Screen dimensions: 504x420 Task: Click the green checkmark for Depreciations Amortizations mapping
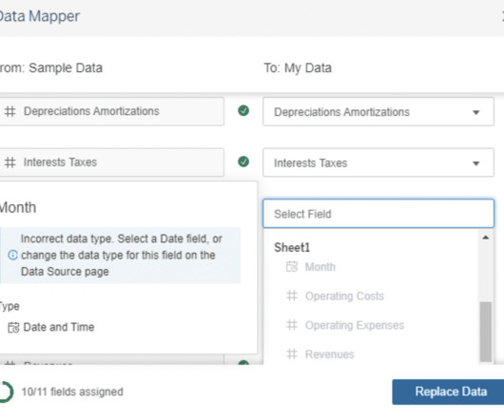pos(243,111)
